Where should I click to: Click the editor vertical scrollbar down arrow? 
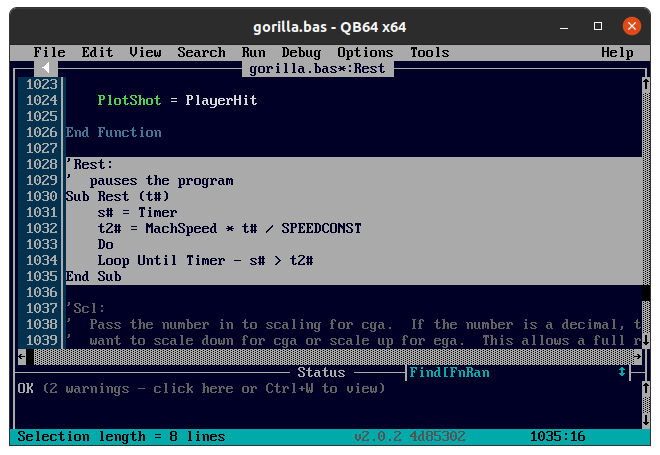tap(646, 341)
